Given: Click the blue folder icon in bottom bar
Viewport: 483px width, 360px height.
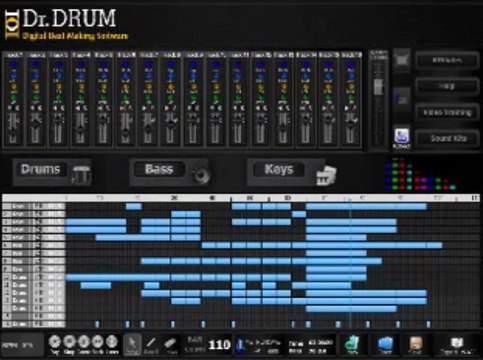Looking at the screenshot, I should pos(385,344).
